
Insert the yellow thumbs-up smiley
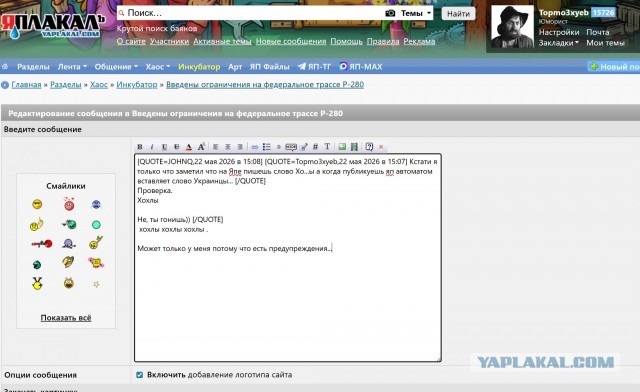click(x=37, y=224)
